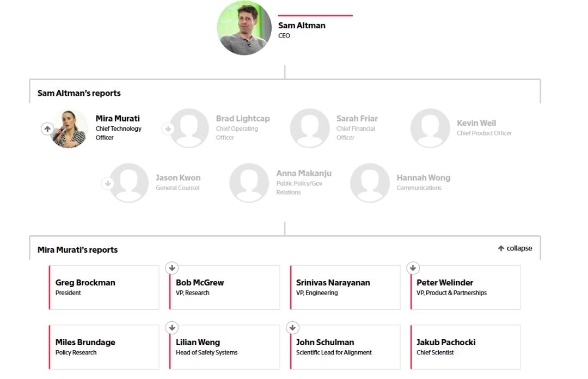Expand Brad Lightcap's reports arrow
Image resolution: width=588 pixels, height=379 pixels.
(168, 129)
